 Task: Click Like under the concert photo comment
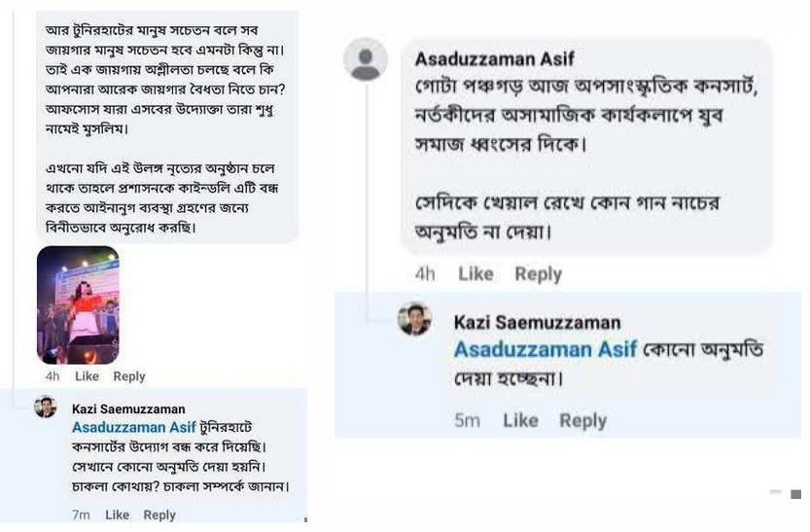point(88,376)
